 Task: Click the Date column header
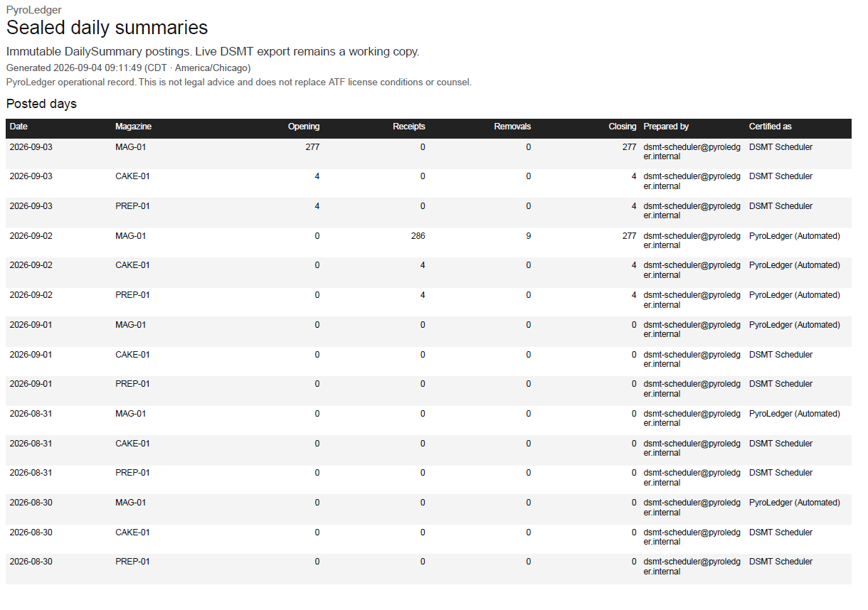coord(18,127)
